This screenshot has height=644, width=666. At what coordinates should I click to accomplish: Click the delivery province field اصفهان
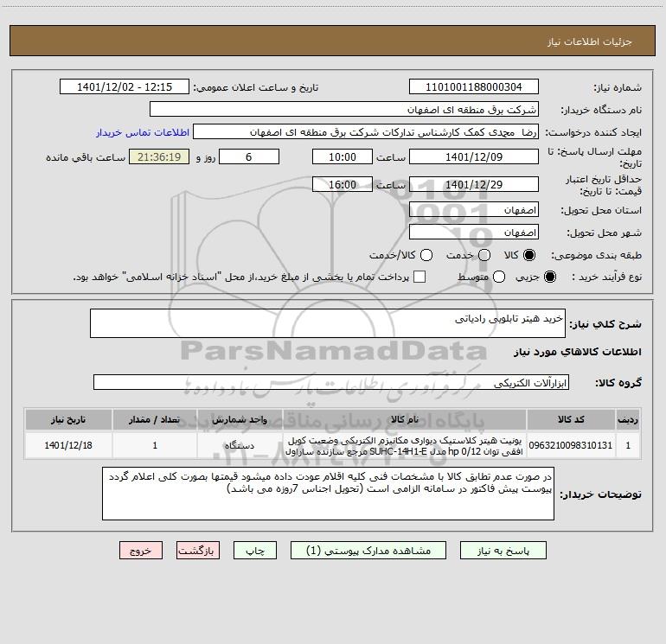(x=474, y=210)
